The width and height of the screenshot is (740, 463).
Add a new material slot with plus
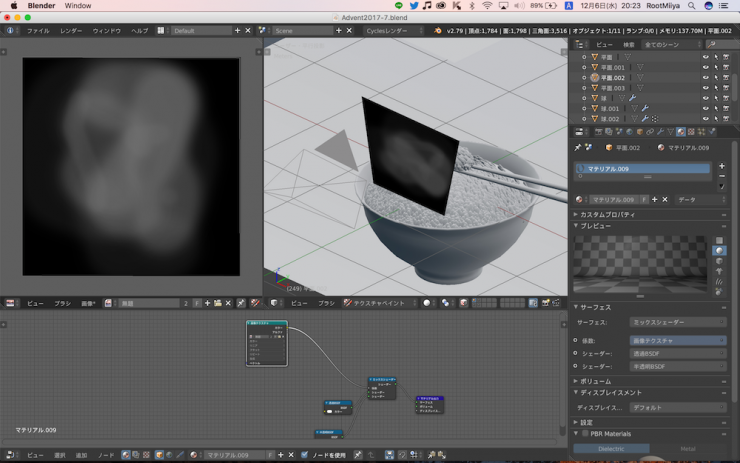point(722,166)
